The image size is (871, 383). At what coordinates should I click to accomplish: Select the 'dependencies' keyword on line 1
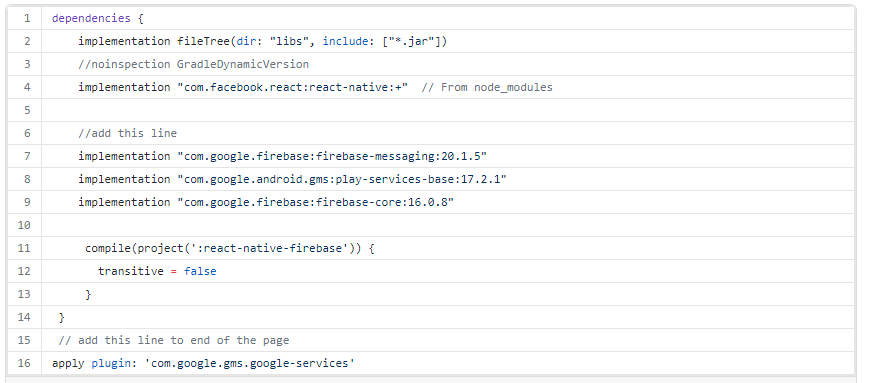coord(91,18)
